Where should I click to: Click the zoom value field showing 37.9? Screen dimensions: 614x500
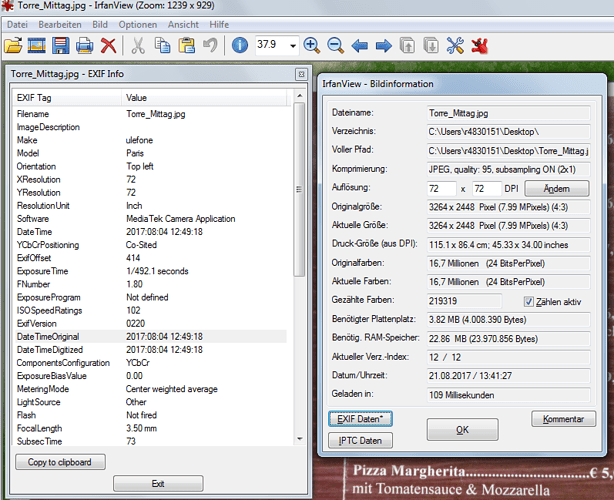[272, 45]
